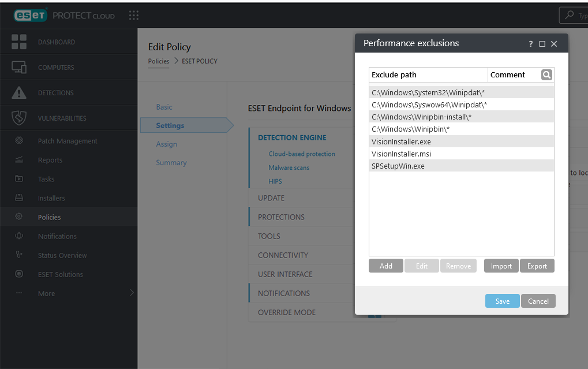Click the Import button

coord(501,266)
